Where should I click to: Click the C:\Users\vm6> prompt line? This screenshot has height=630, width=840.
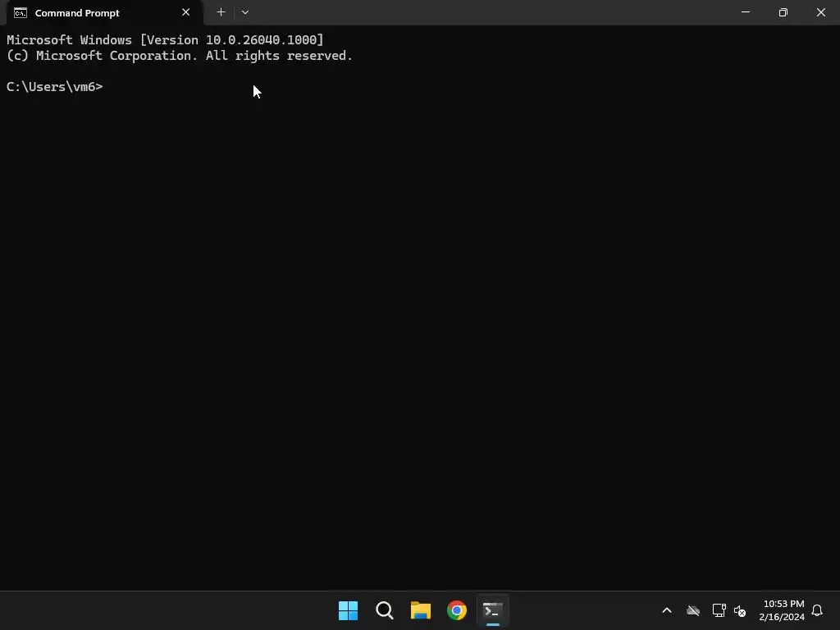(55, 87)
